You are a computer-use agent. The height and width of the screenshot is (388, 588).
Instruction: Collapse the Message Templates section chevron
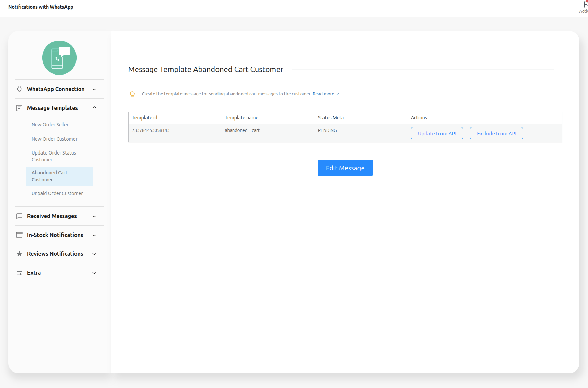(x=94, y=108)
